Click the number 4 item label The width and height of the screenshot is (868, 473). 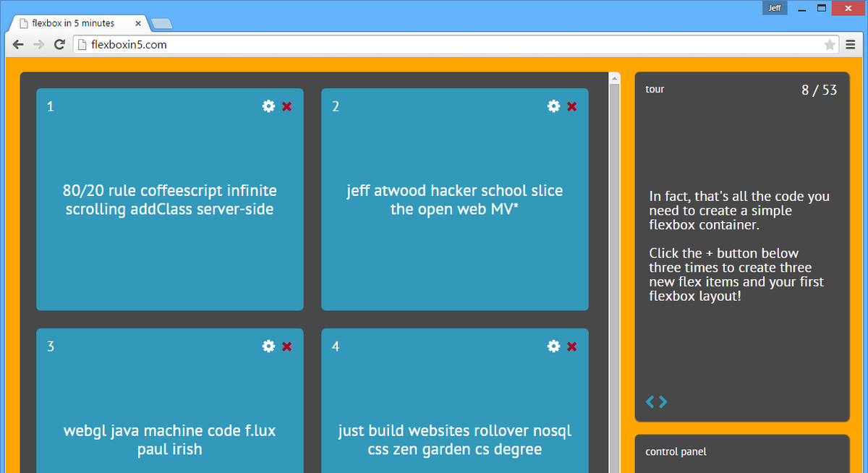pos(335,346)
